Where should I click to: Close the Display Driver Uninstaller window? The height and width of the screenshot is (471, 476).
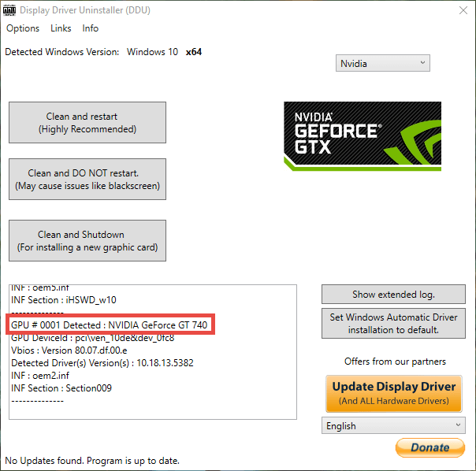pyautogui.click(x=463, y=10)
